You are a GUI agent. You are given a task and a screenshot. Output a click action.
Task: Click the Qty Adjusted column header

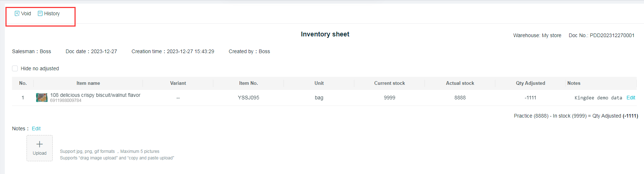click(x=531, y=83)
